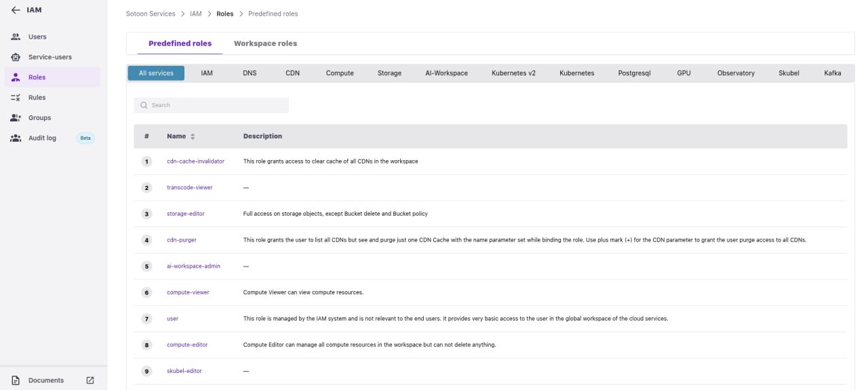Open Sotoon Services breadcrumb
This screenshot has width=868, height=390.
(151, 14)
